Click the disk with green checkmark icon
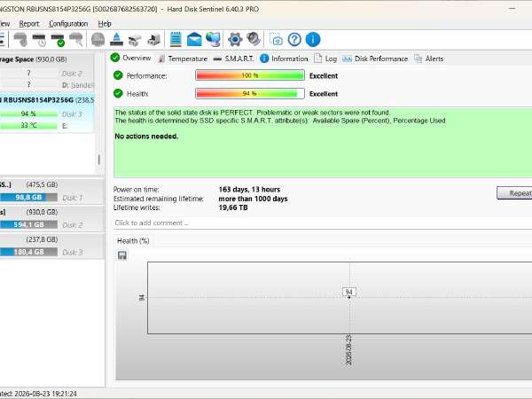This screenshot has width=532, height=399. click(58, 40)
